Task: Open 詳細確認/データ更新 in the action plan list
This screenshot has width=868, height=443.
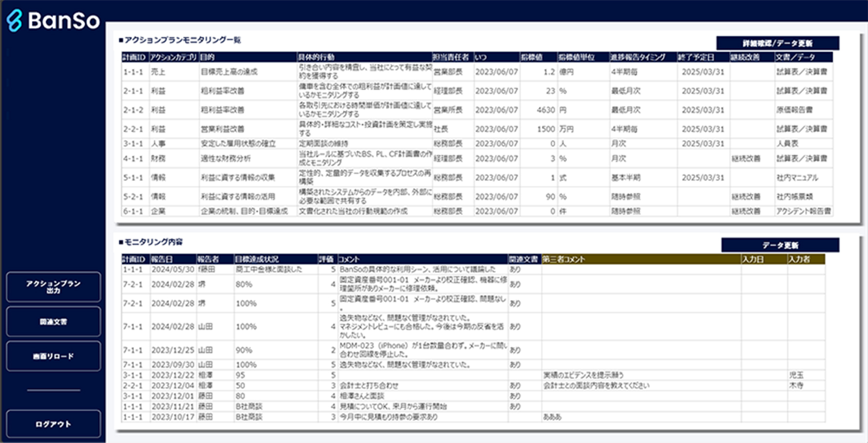Action: 777,43
